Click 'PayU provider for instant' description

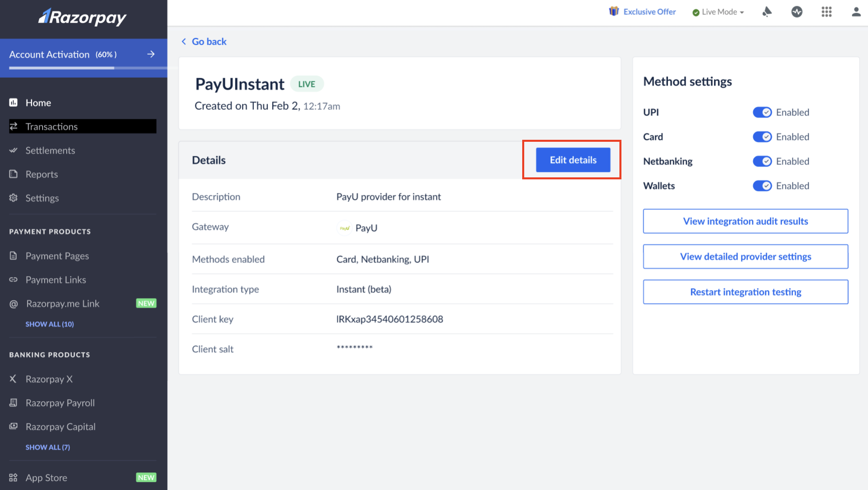point(389,197)
